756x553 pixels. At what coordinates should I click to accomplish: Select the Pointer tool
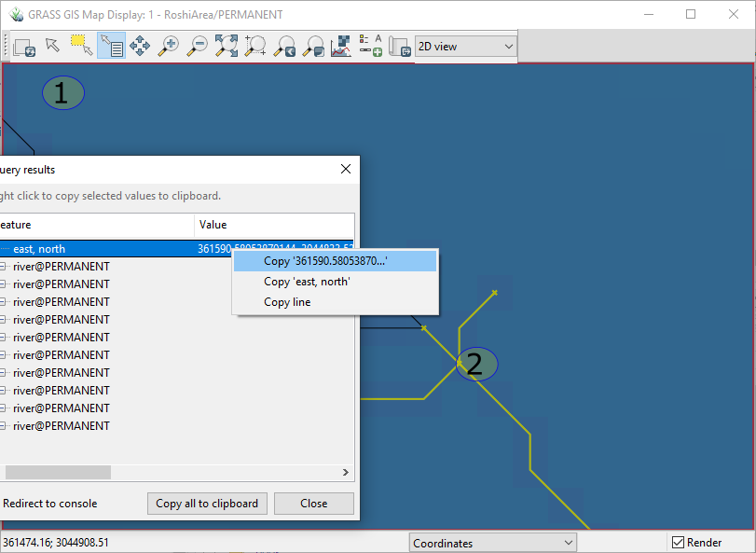point(53,46)
